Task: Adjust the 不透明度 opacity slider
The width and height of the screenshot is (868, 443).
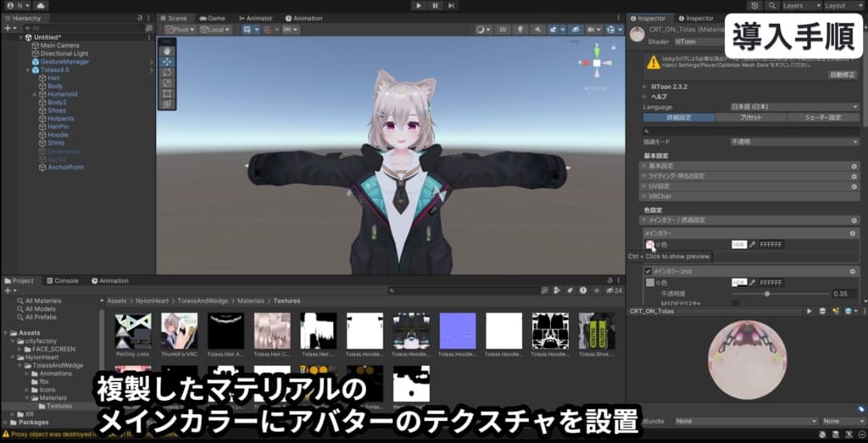Action: [x=781, y=294]
